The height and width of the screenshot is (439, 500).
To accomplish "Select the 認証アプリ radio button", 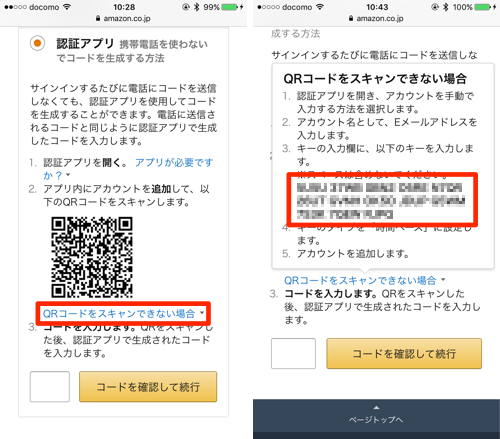I will tap(37, 43).
